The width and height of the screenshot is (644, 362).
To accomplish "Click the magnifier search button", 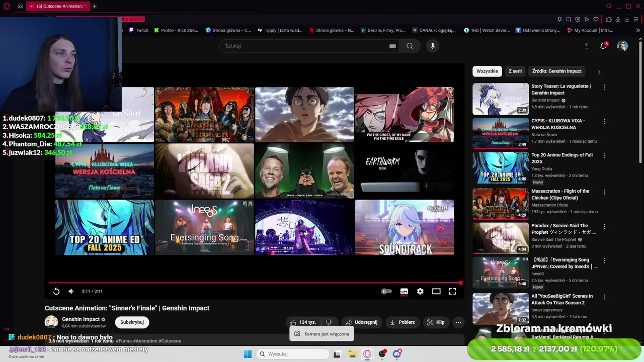I will 410,46.
